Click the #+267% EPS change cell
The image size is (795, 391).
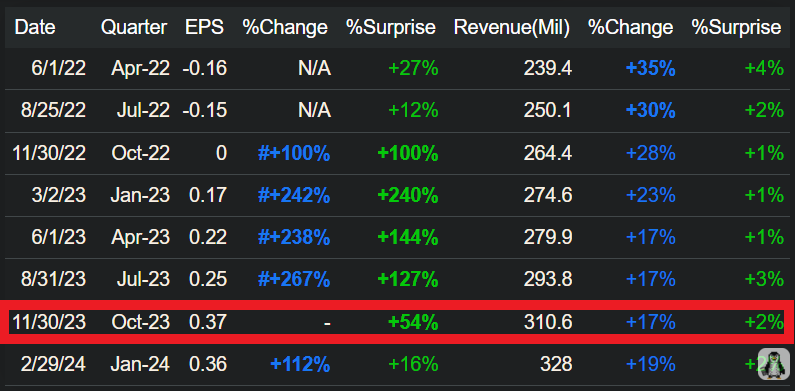tap(294, 279)
